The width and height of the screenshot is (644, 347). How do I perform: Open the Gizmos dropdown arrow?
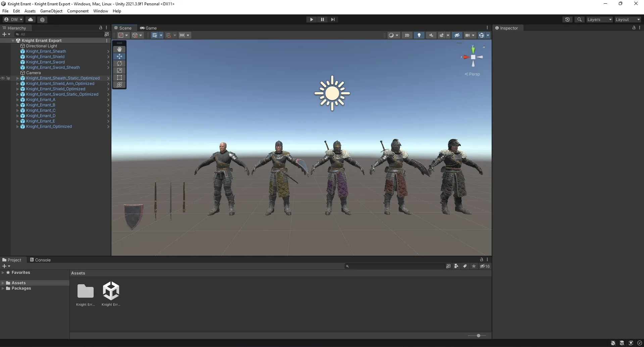click(x=488, y=35)
